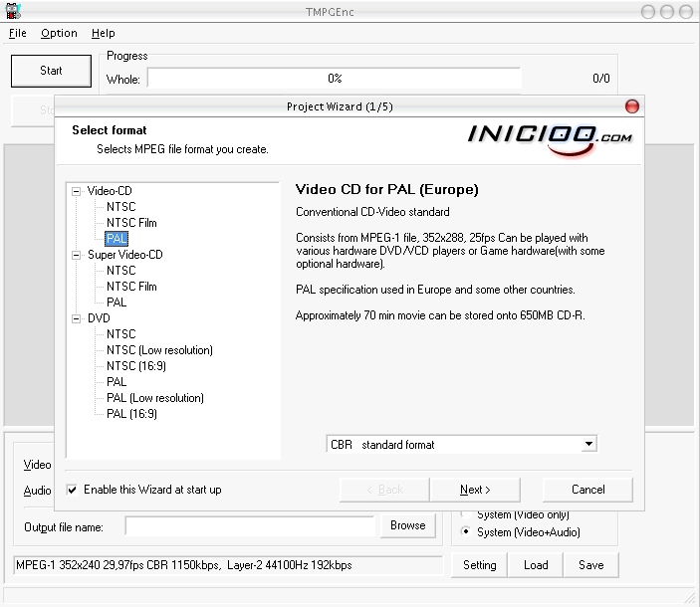
Task: Click the Cancel button in wizard
Action: pyautogui.click(x=587, y=490)
